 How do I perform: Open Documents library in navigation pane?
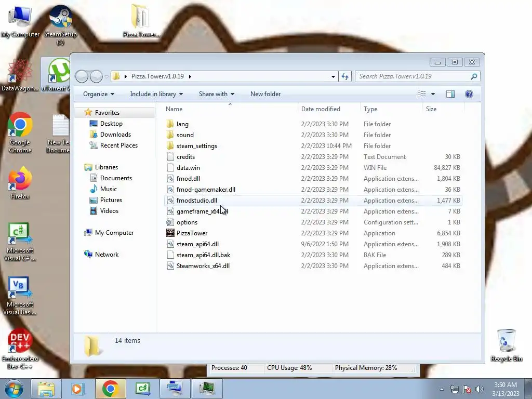pos(116,178)
